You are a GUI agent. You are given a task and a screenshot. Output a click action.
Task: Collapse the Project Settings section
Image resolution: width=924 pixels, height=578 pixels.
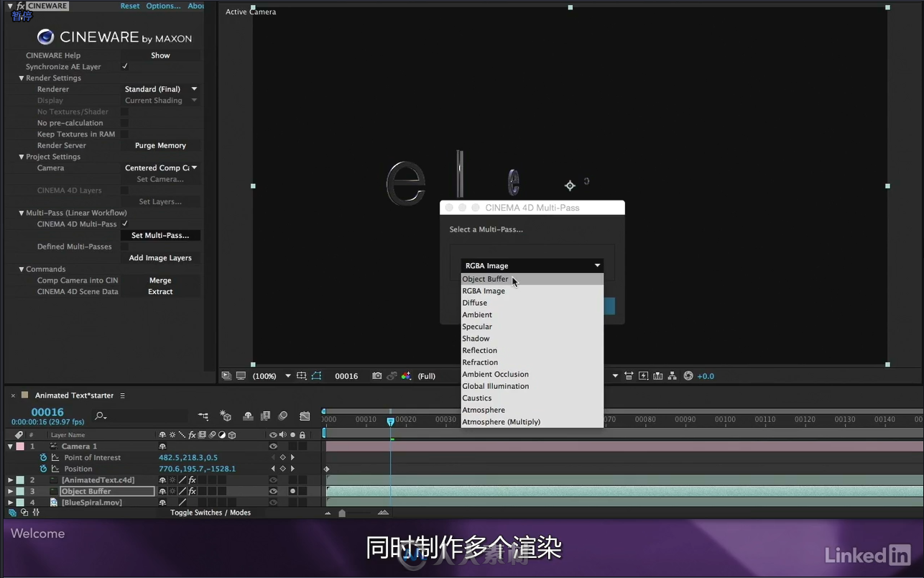(x=22, y=157)
